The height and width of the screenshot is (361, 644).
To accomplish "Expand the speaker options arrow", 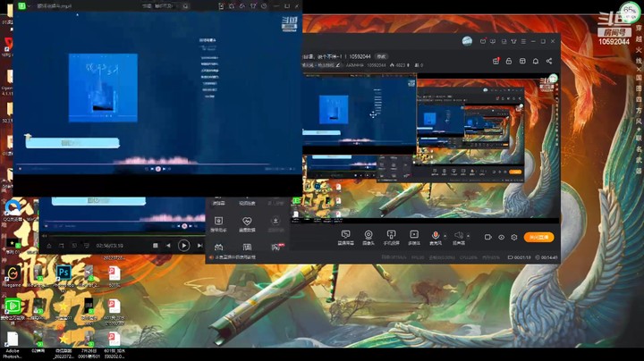I will click(x=468, y=236).
